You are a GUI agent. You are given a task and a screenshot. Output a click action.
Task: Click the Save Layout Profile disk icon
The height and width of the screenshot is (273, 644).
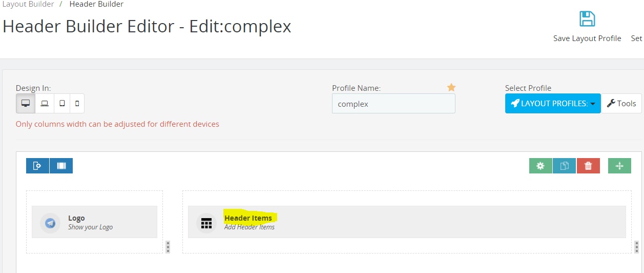[x=587, y=19]
